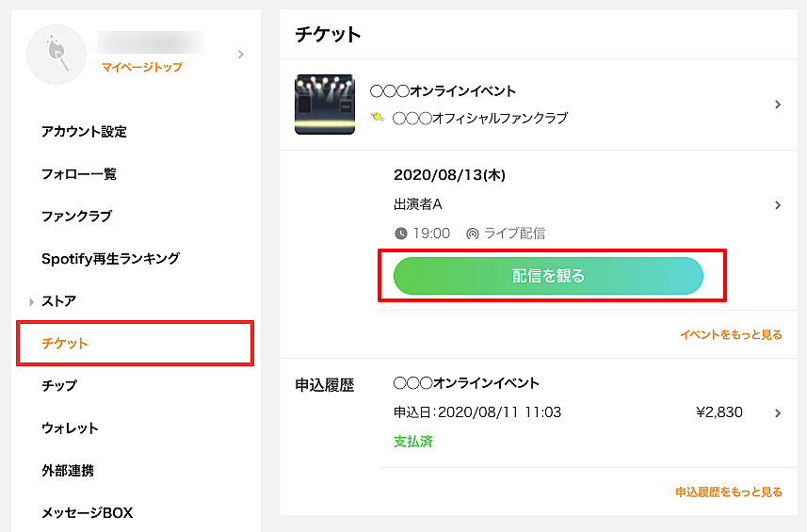The height and width of the screenshot is (532, 807).
Task: Click the matchstick profile avatar icon
Action: (x=56, y=55)
